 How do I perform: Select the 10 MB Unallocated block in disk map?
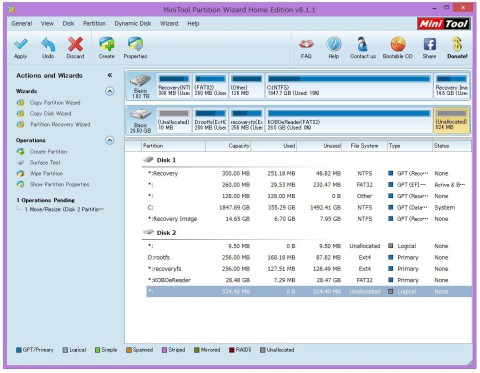pos(174,121)
